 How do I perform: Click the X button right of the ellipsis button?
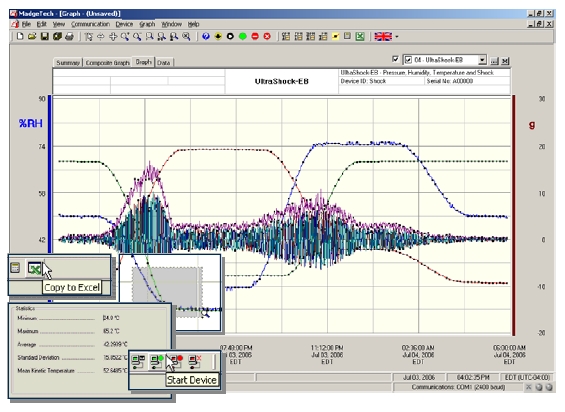click(505, 61)
